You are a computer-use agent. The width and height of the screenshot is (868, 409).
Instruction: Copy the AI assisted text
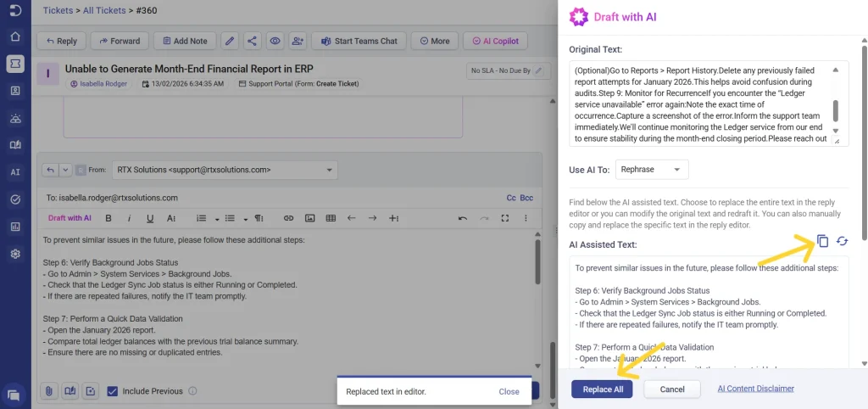[x=822, y=241]
